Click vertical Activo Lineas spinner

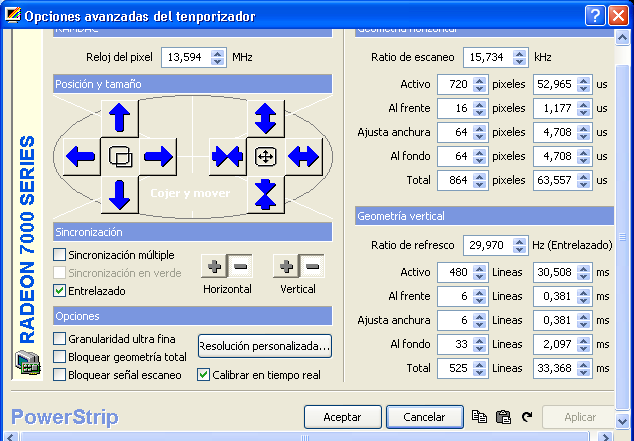pos(480,272)
